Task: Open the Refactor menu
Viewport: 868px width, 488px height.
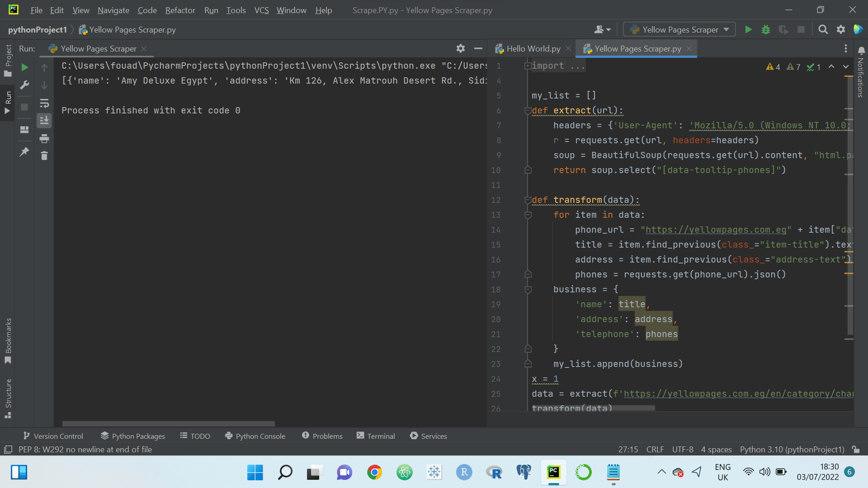Action: pyautogui.click(x=180, y=10)
